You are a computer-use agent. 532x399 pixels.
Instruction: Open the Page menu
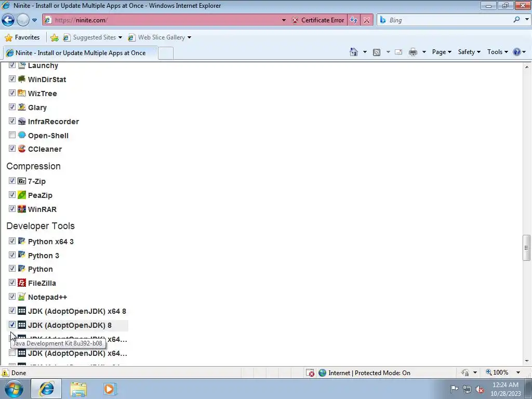pyautogui.click(x=442, y=52)
